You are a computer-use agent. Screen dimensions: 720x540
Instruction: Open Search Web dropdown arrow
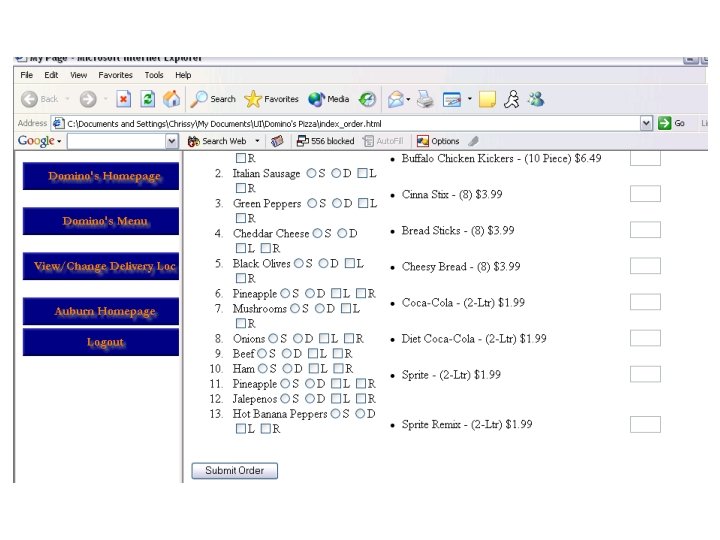(257, 141)
